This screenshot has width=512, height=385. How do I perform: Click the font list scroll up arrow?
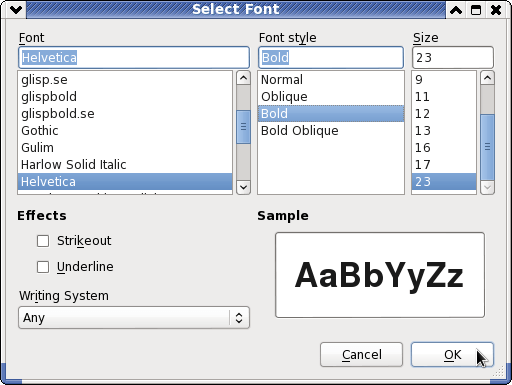pos(243,78)
